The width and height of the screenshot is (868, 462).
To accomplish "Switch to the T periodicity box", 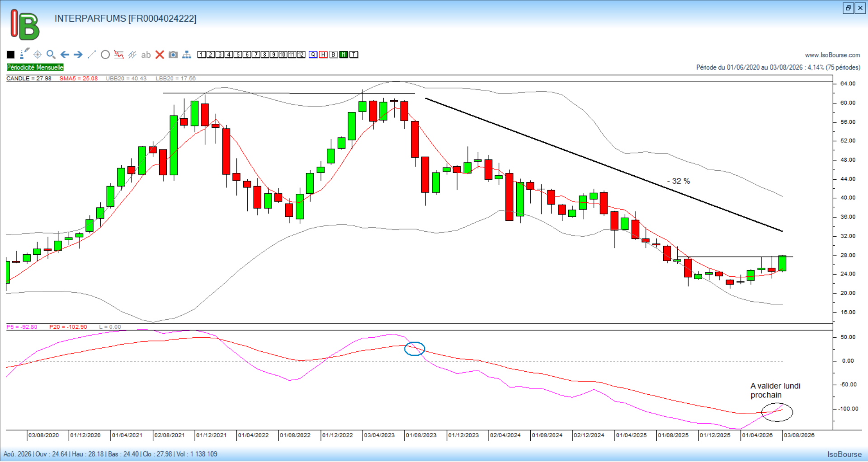I will click(x=354, y=55).
